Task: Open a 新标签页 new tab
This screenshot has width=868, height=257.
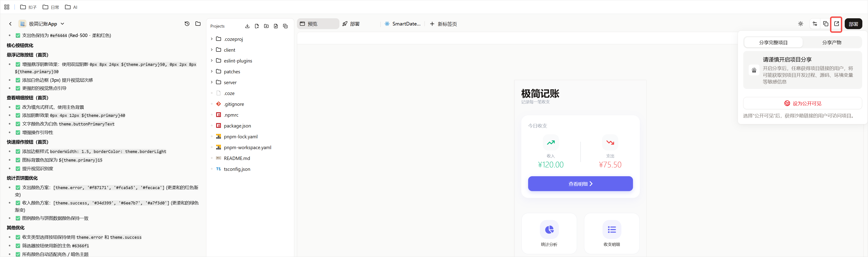Action: (x=443, y=24)
